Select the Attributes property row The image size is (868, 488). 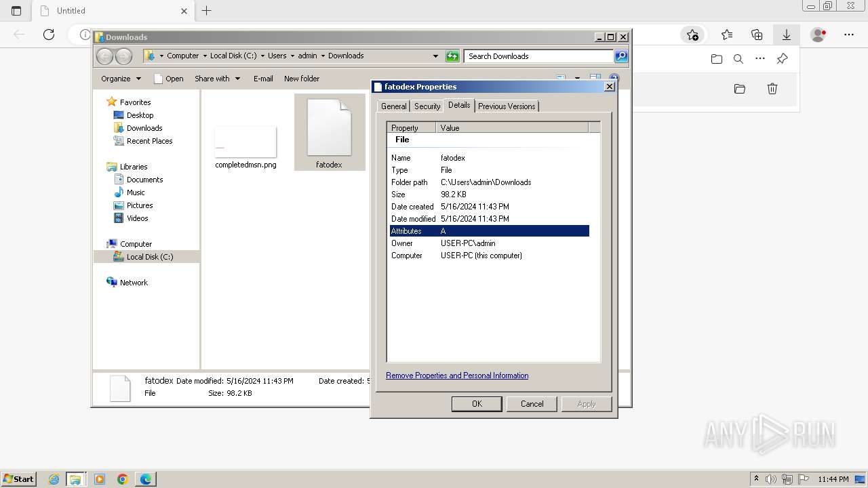[490, 231]
